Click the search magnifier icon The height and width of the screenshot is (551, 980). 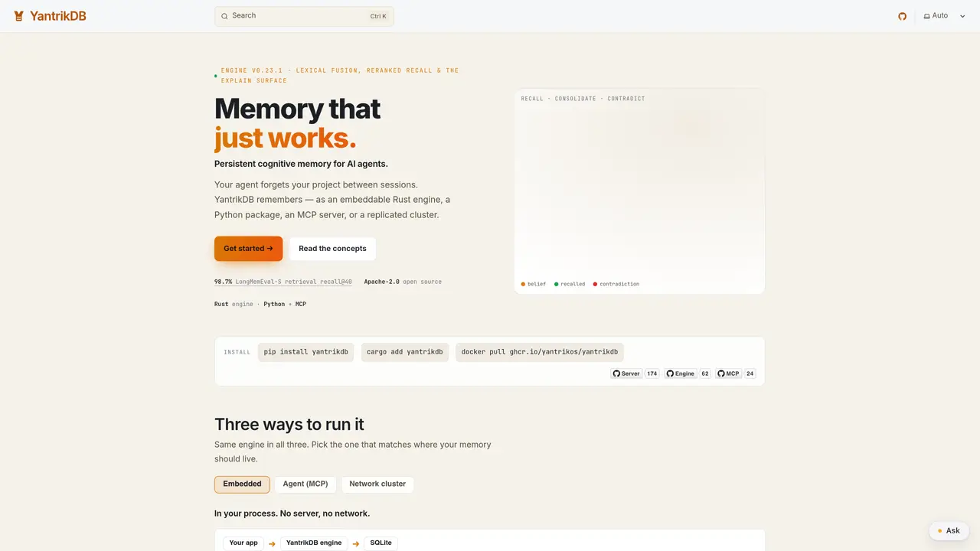tap(224, 16)
